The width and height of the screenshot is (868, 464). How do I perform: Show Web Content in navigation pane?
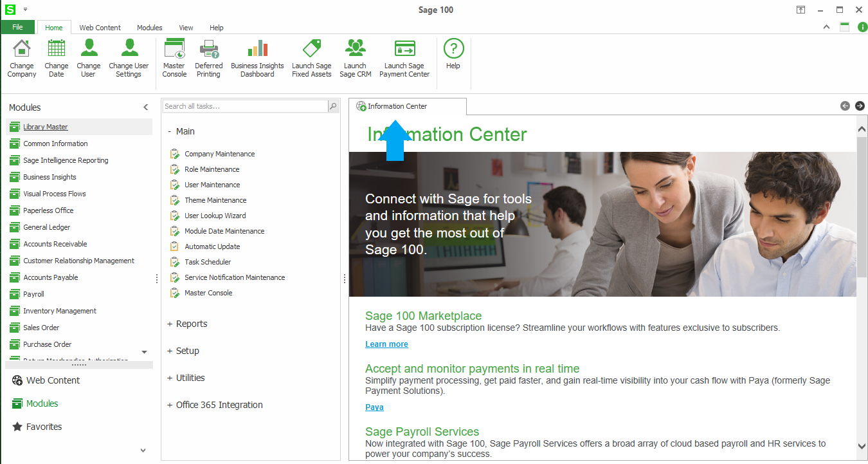[46, 380]
